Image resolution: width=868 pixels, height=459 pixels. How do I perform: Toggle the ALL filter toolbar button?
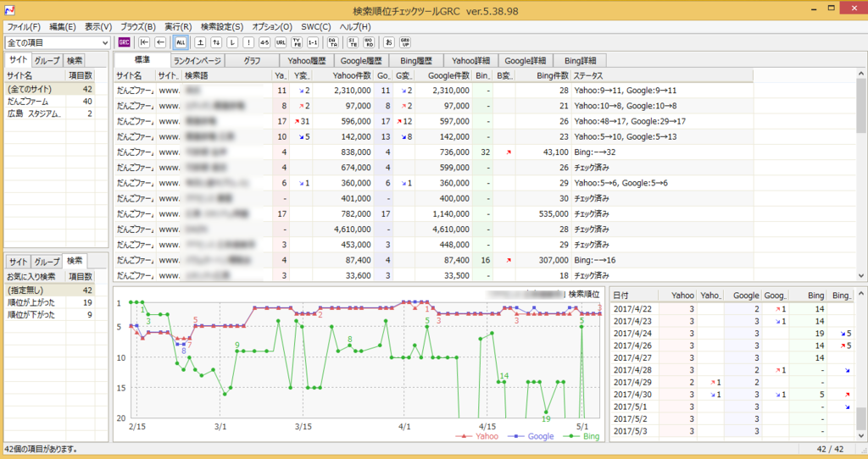click(181, 42)
